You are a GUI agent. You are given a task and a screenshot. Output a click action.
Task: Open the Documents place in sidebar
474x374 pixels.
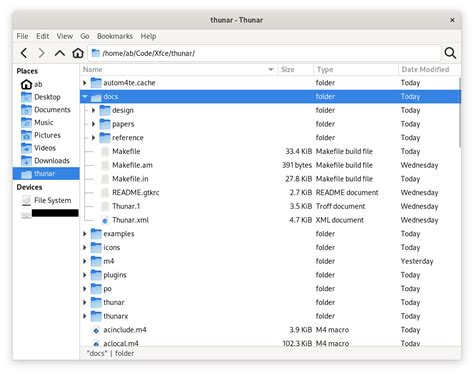tap(46, 110)
